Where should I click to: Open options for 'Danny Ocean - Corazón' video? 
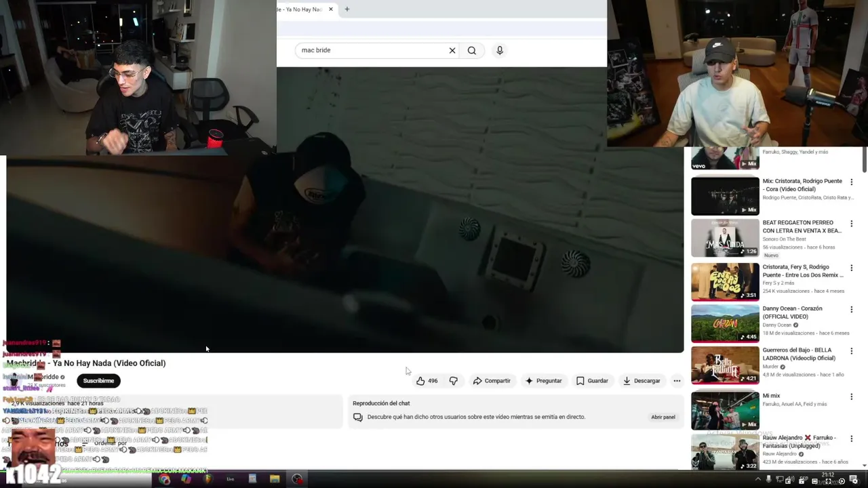(852, 309)
